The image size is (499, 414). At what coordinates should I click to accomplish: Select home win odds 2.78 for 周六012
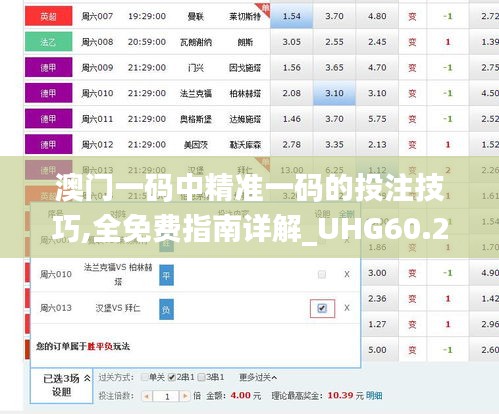tap(292, 145)
